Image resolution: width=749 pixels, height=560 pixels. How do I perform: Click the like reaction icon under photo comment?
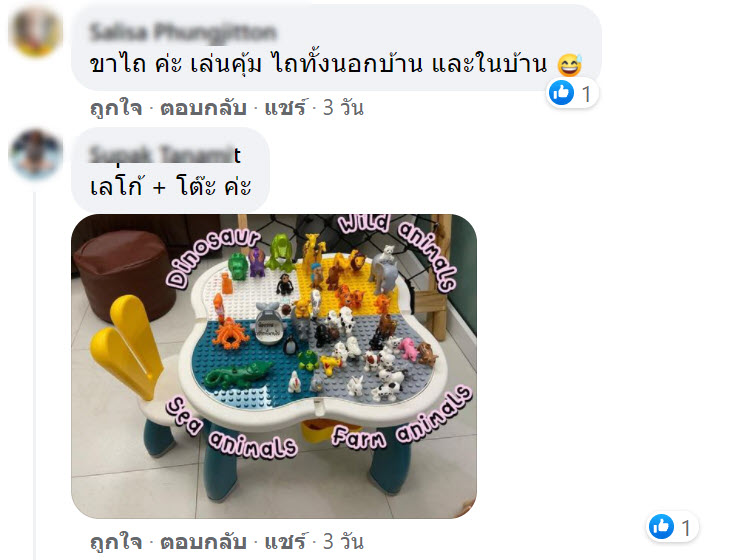(661, 527)
